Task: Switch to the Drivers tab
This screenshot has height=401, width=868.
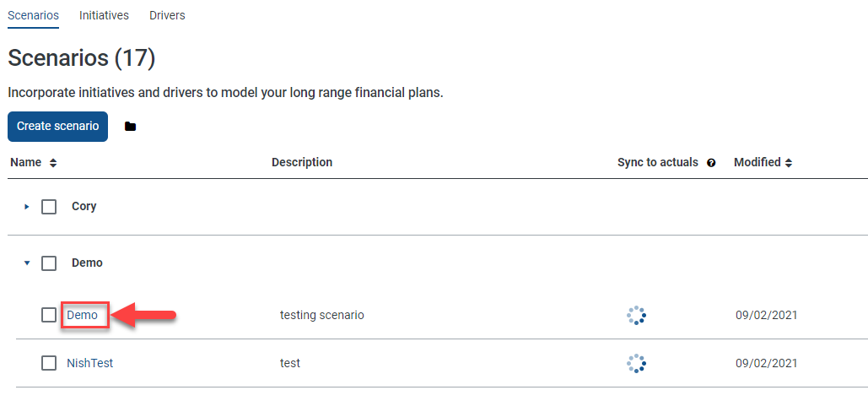Action: (x=167, y=15)
